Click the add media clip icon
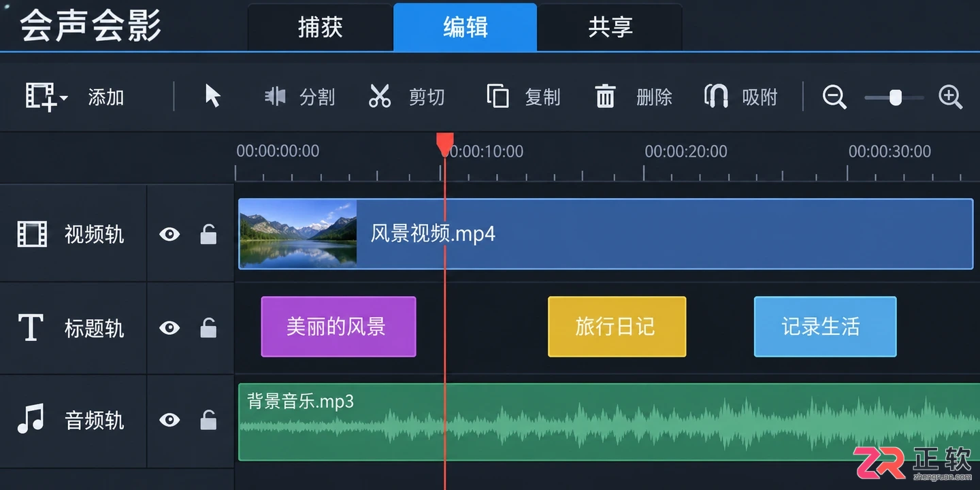This screenshot has width=980, height=490. tap(40, 97)
